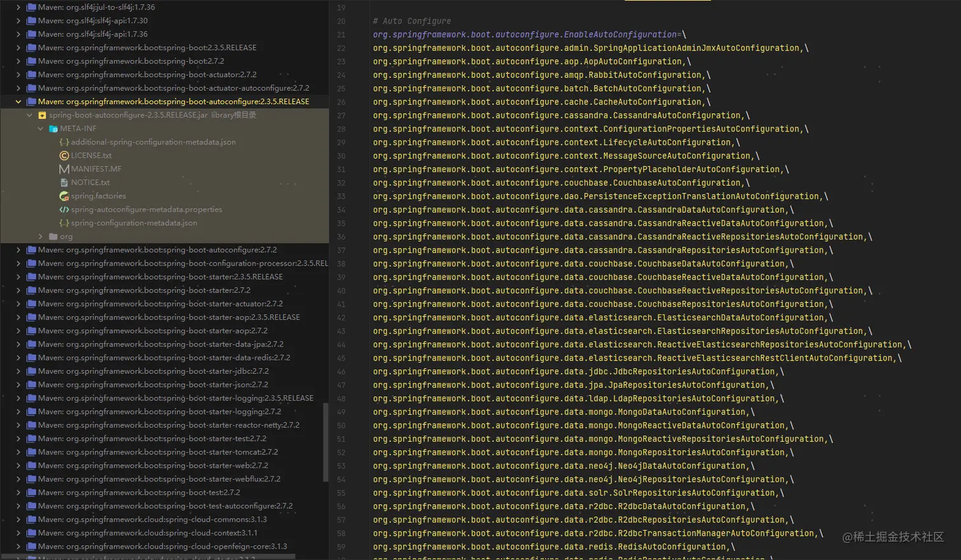Click the RabbitAutoConfiguration line
The width and height of the screenshot is (961, 560).
click(542, 75)
